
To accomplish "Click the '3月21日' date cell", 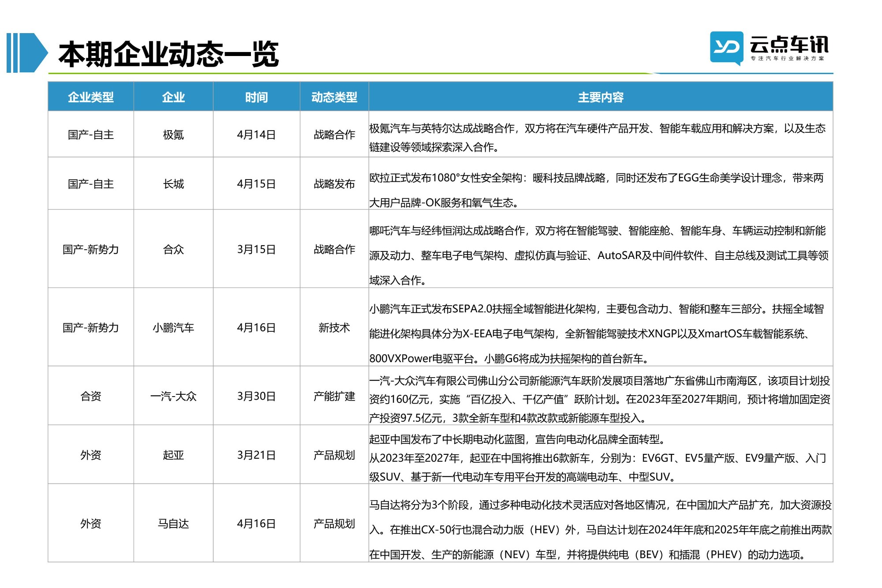I will [x=257, y=455].
